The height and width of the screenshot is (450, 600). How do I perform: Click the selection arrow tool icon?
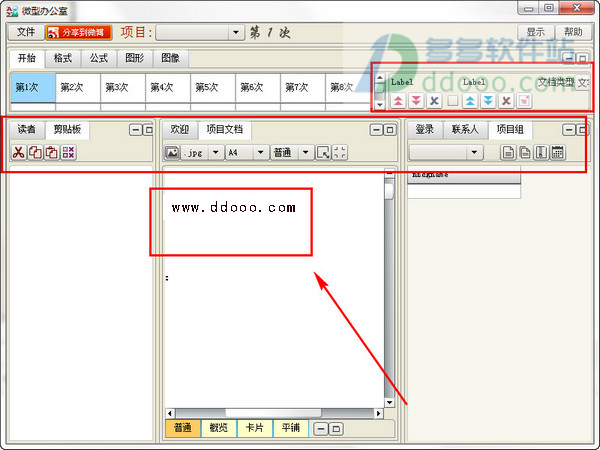(323, 152)
